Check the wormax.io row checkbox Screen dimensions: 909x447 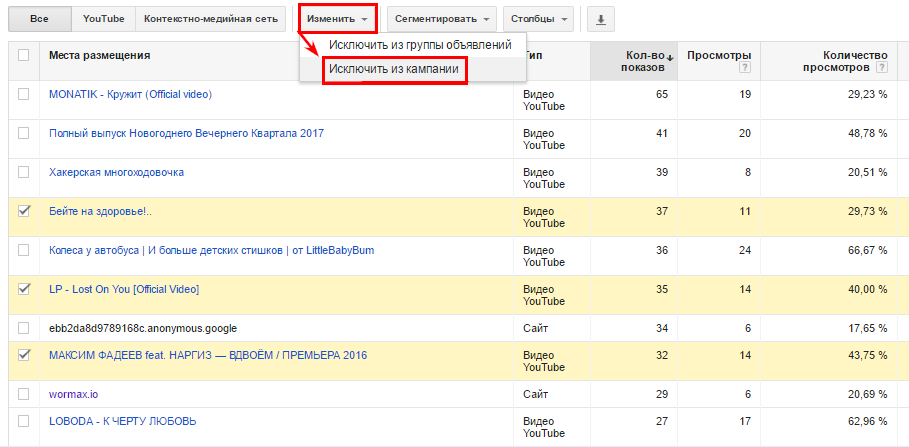click(24, 394)
